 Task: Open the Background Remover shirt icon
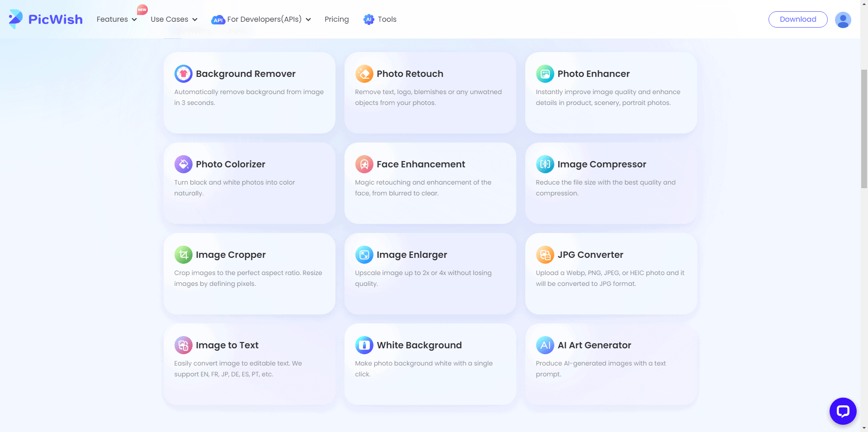[184, 74]
